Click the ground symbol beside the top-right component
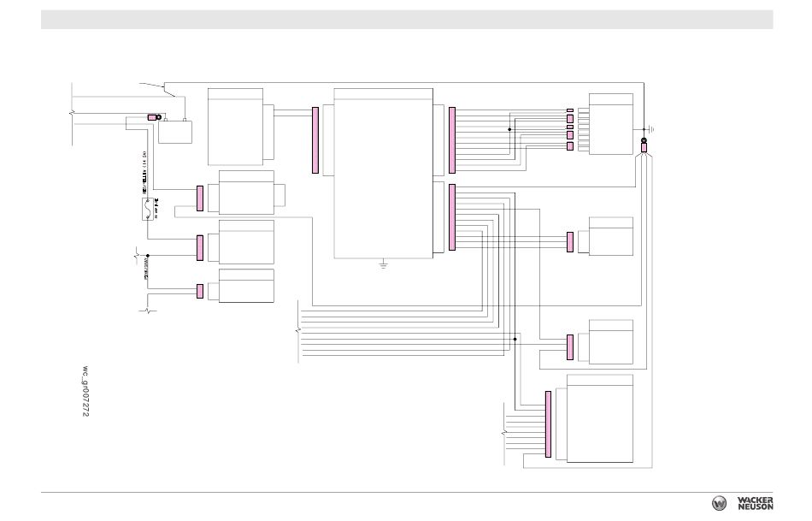This screenshot has width=812, height=521. pyautogui.click(x=651, y=129)
